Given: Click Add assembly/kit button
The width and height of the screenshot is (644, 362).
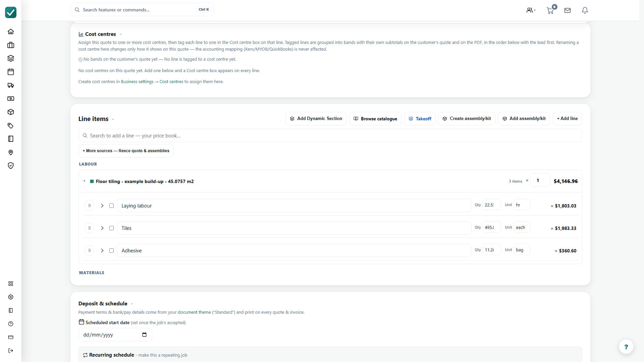Looking at the screenshot, I should coord(524,119).
